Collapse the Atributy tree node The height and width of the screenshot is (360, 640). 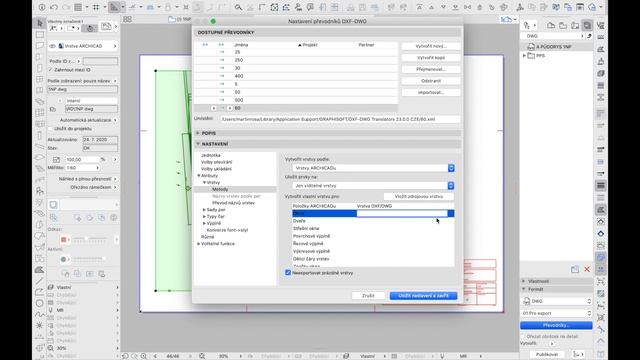click(199, 176)
